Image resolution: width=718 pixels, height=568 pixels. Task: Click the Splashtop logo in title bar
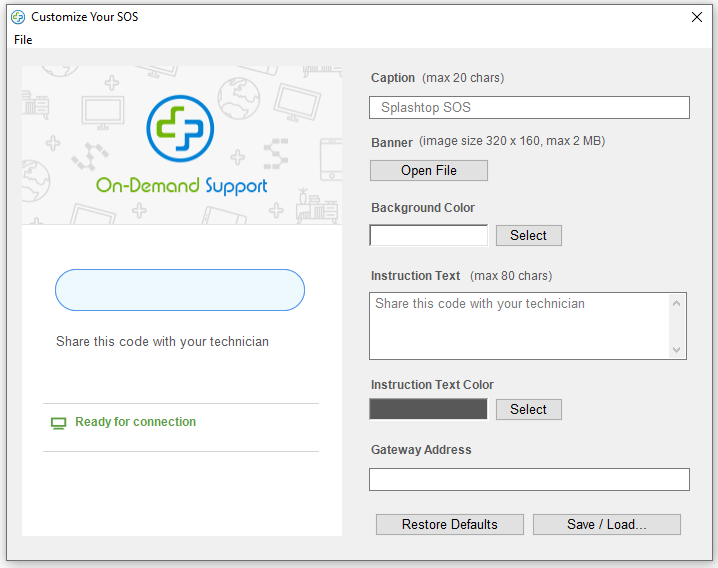[x=18, y=17]
